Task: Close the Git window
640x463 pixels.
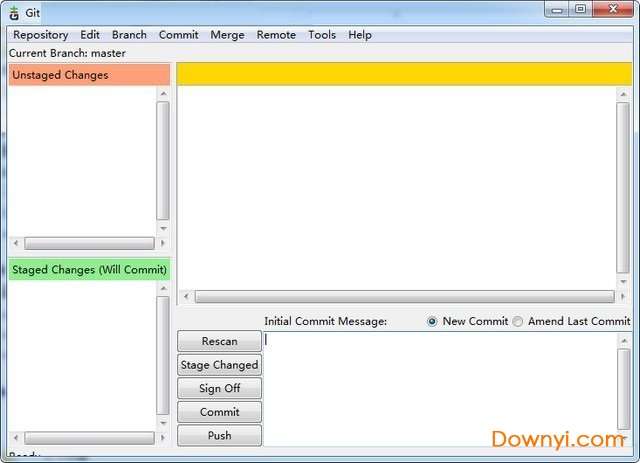Action: pyautogui.click(x=613, y=10)
